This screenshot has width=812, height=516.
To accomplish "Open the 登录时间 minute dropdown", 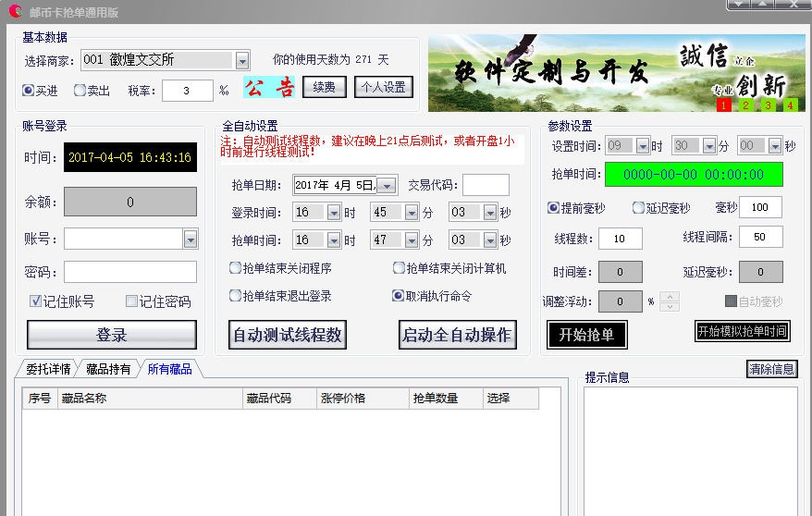I will 412,212.
